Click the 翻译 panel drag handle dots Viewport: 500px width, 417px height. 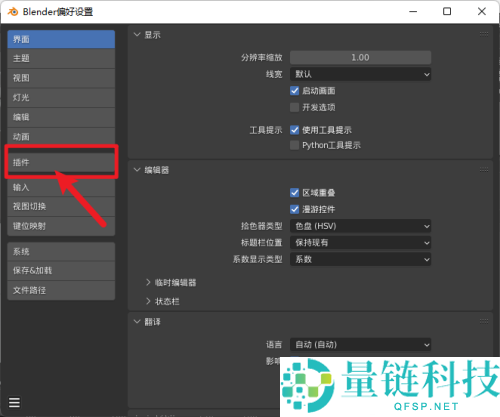pos(484,321)
